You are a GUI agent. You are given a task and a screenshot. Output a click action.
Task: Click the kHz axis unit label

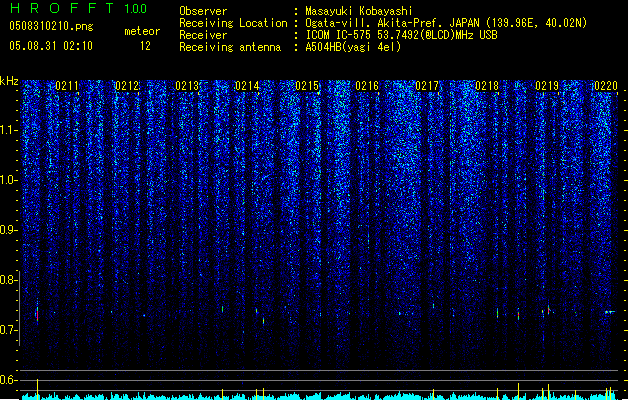pyautogui.click(x=9, y=81)
